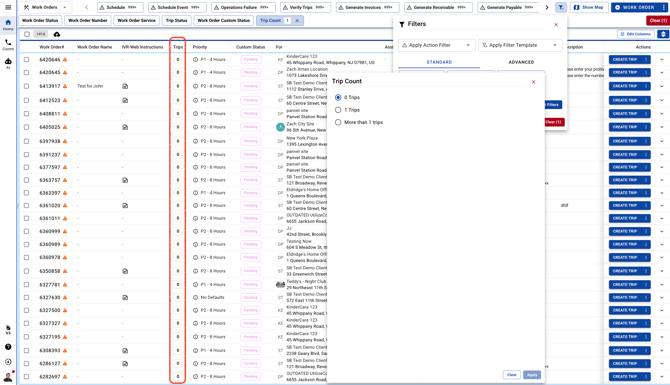Open the AI robot icon in sidebar

point(8,63)
